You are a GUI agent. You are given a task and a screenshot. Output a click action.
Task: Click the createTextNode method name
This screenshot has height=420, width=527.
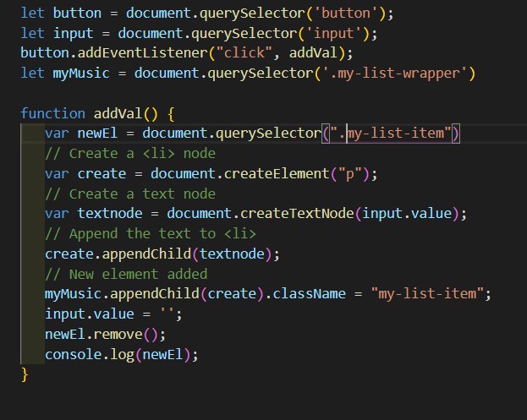(297, 214)
